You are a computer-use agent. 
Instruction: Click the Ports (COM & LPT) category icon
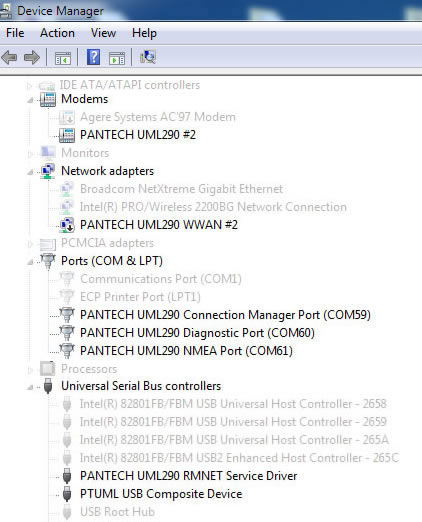[48, 261]
